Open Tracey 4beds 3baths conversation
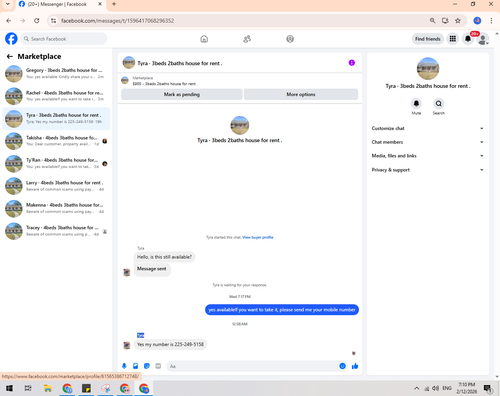The width and height of the screenshot is (500, 396). [x=56, y=231]
